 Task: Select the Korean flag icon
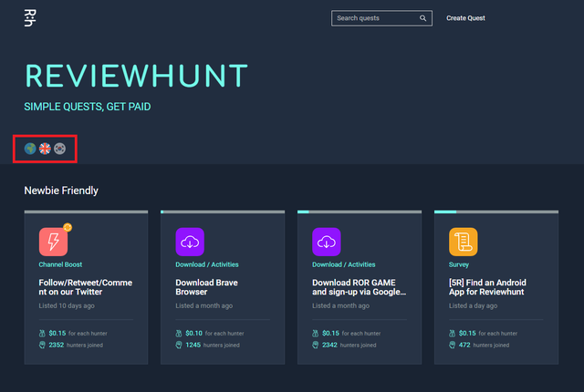[x=59, y=149]
